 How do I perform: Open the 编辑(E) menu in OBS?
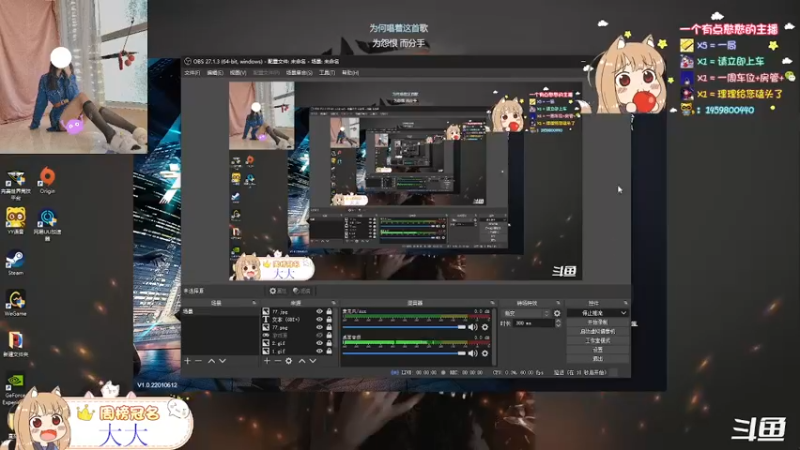coord(215,73)
